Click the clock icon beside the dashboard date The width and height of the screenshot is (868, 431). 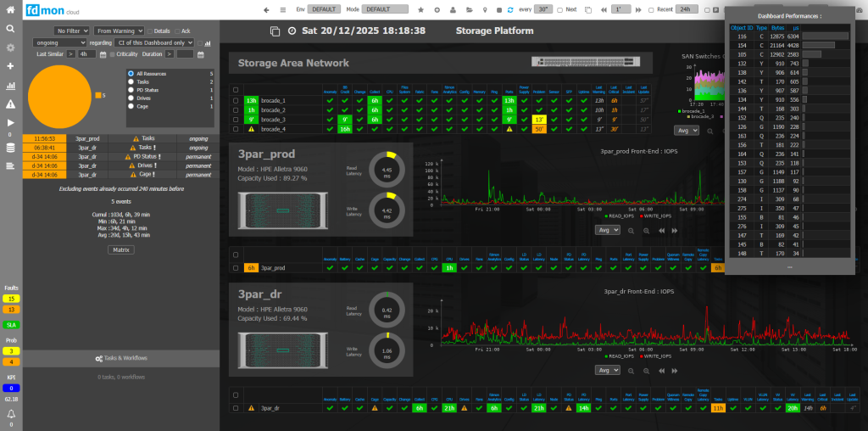click(x=292, y=31)
